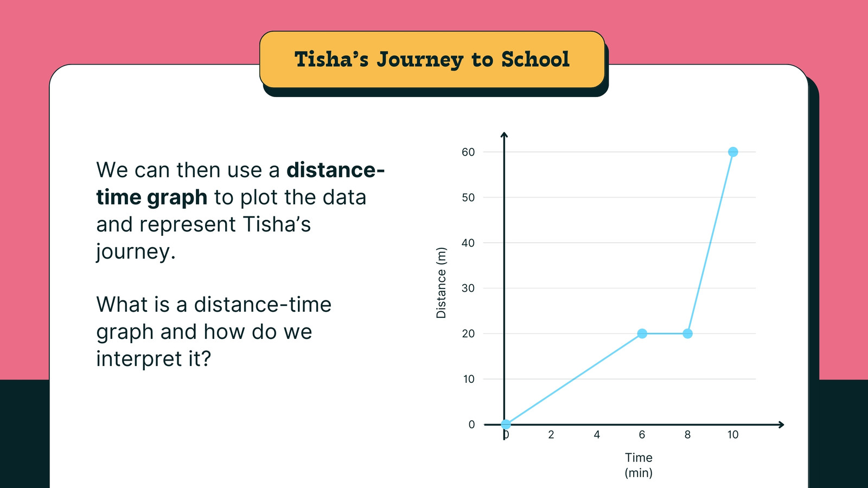The height and width of the screenshot is (488, 868).
Task: Select the data point at 8 minutes, 20 m
Action: pos(687,333)
